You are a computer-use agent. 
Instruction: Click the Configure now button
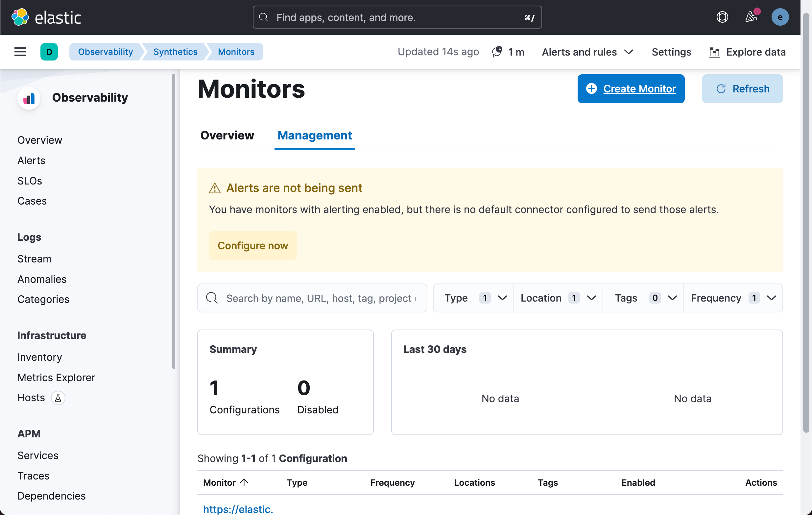[252, 246]
